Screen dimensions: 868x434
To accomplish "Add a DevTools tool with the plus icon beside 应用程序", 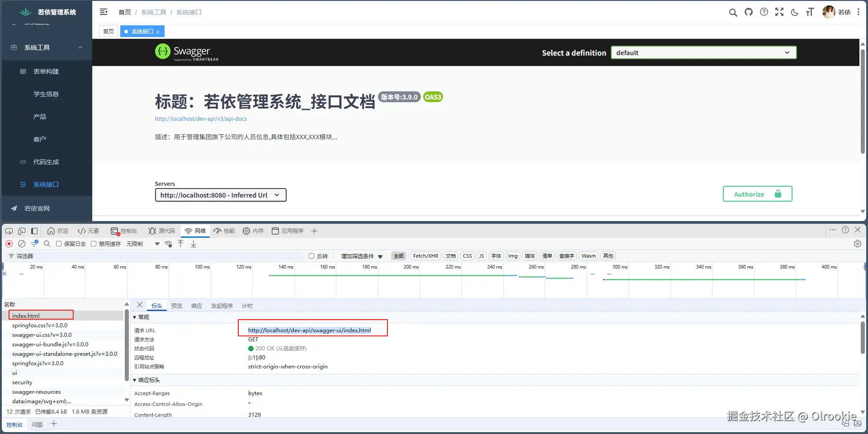I will tap(314, 231).
